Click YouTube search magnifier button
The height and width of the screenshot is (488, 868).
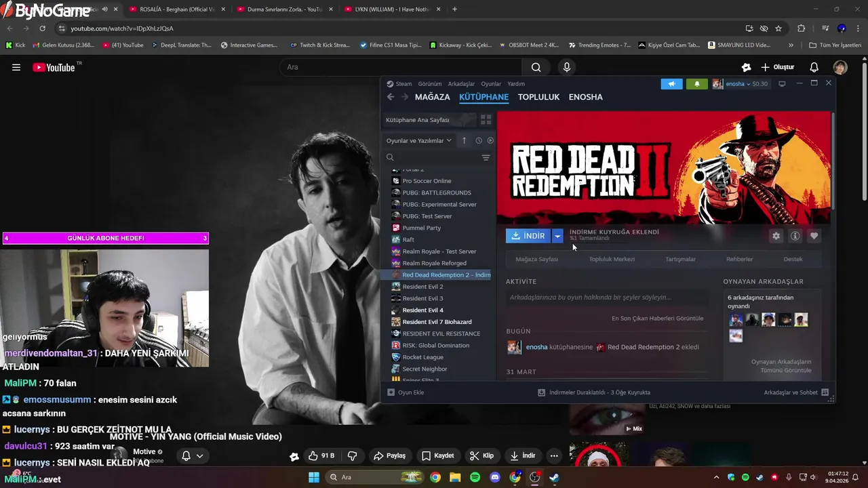coord(536,67)
